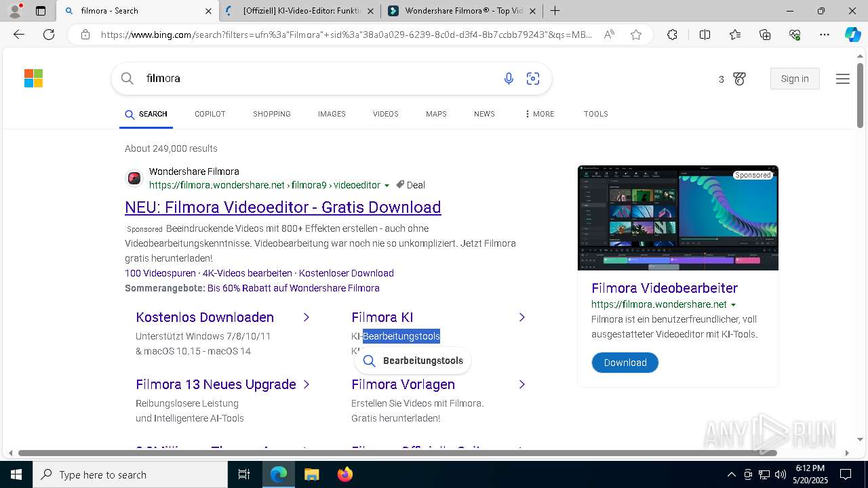Switch to the SHOPPING tab

pyautogui.click(x=272, y=114)
